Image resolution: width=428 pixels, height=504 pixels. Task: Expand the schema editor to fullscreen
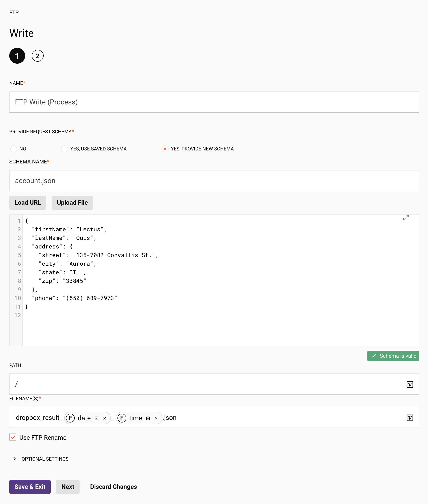click(406, 218)
